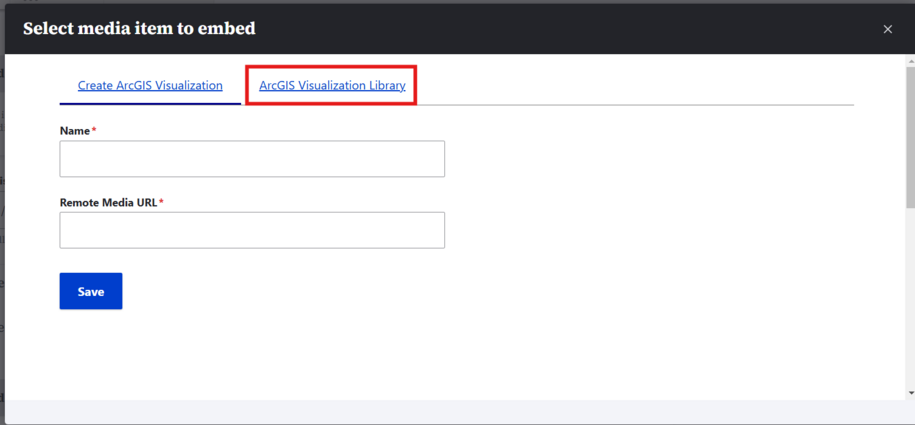Viewport: 915px width, 425px height.
Task: Focus the Remote Media URL field
Action: click(x=252, y=230)
